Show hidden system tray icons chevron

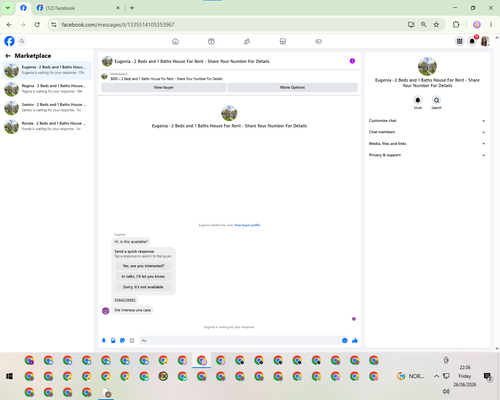[436, 376]
